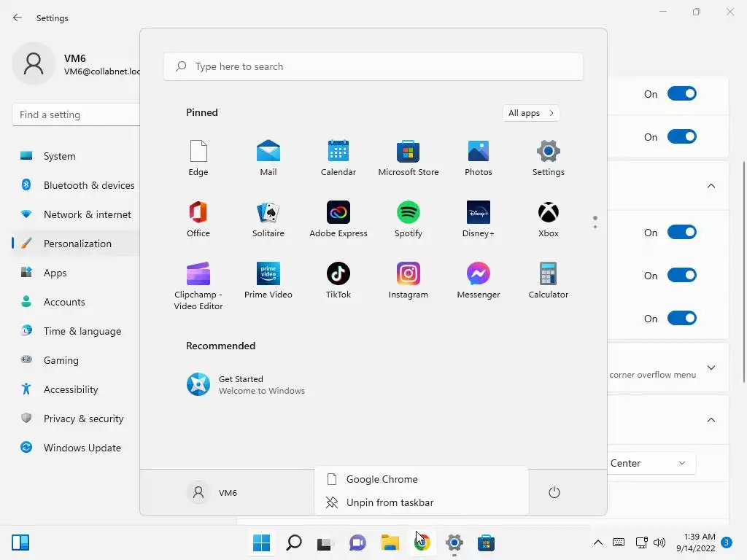Viewport: 747px width, 560px height.
Task: Open the Xbox app
Action: tap(549, 219)
